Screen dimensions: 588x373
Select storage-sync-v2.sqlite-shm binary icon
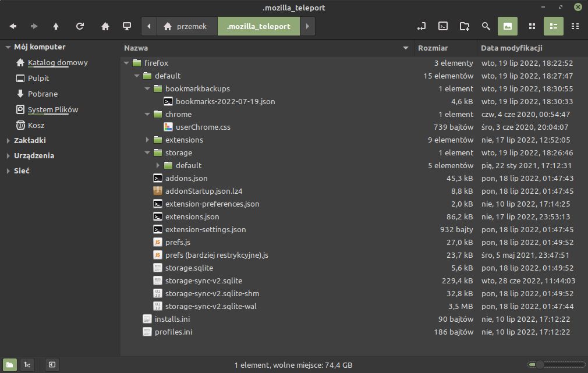coord(158,293)
